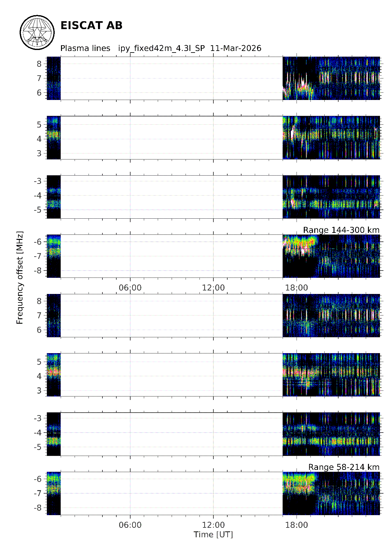Click the 06:00 label under the 144-300 km panels
The height and width of the screenshot is (555, 392).
[130, 288]
